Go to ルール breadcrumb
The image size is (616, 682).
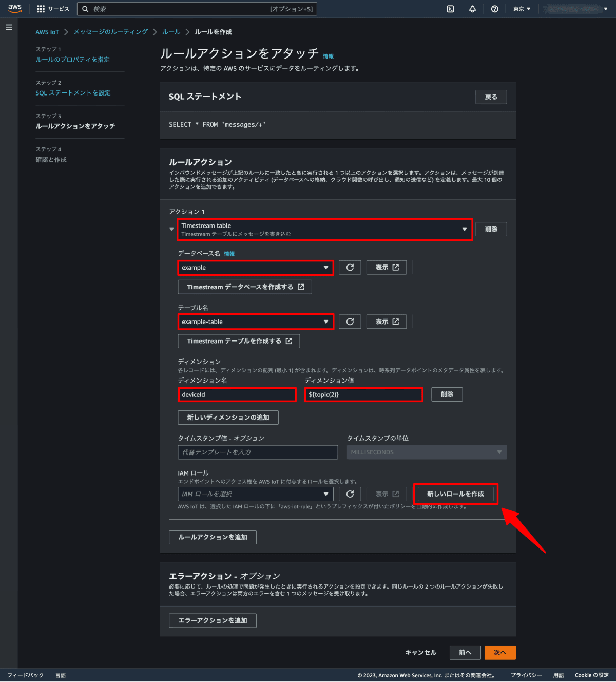[171, 32]
